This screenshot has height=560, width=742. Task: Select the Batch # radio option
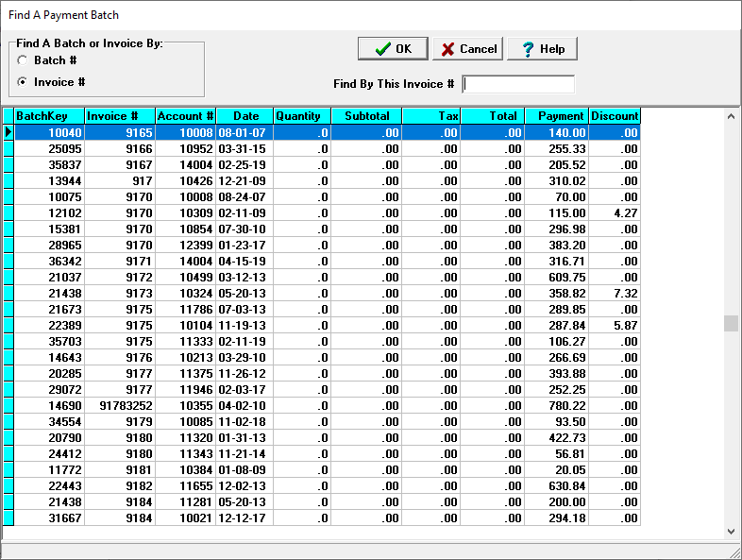[x=22, y=60]
